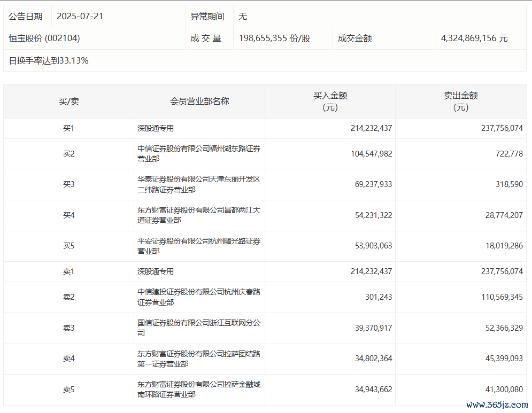
Task: Select the 卖4 row label
Action: point(68,359)
